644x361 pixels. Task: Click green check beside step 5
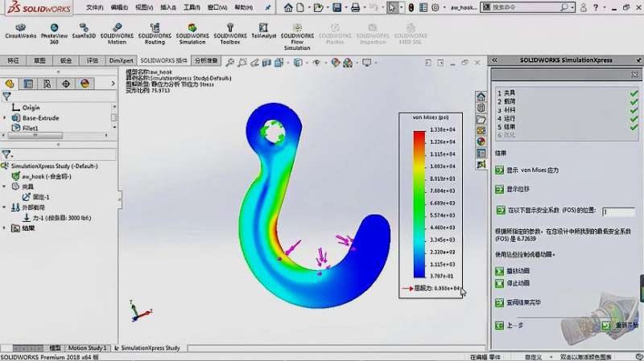click(634, 127)
